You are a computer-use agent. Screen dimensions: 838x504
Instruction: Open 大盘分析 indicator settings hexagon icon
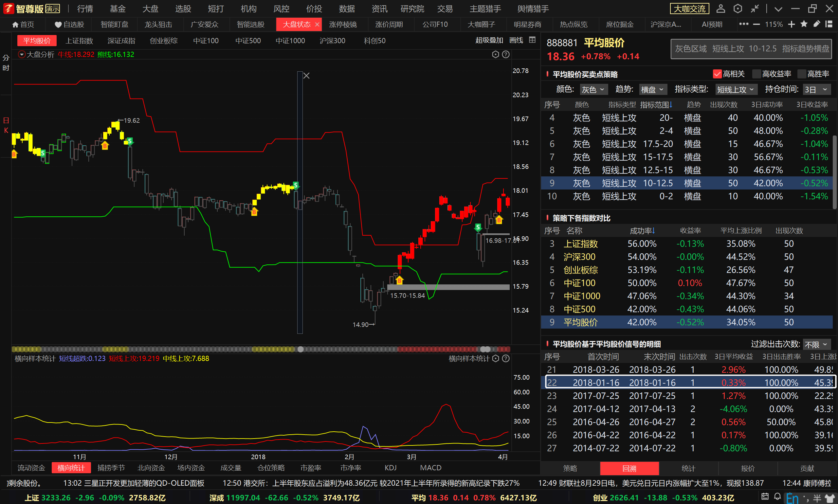495,54
